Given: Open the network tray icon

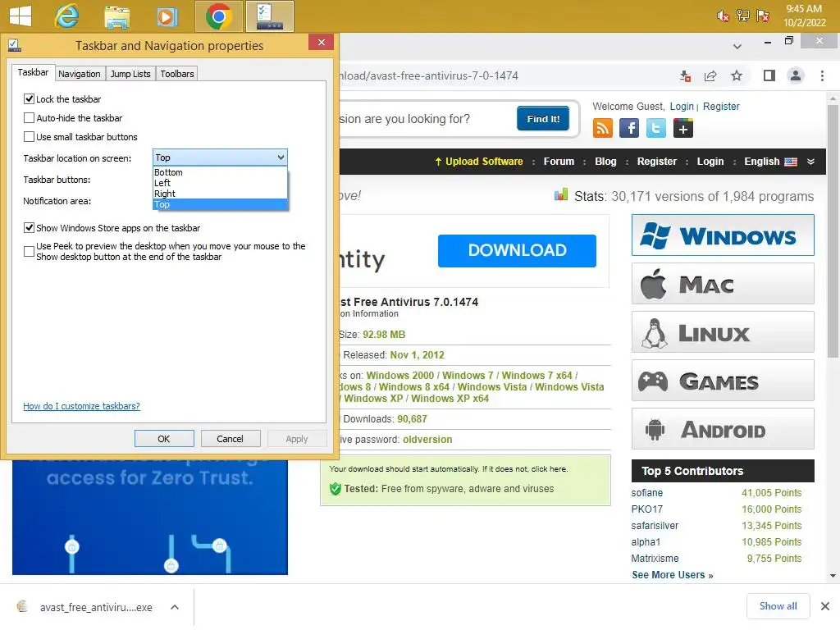Looking at the screenshot, I should click(x=742, y=16).
